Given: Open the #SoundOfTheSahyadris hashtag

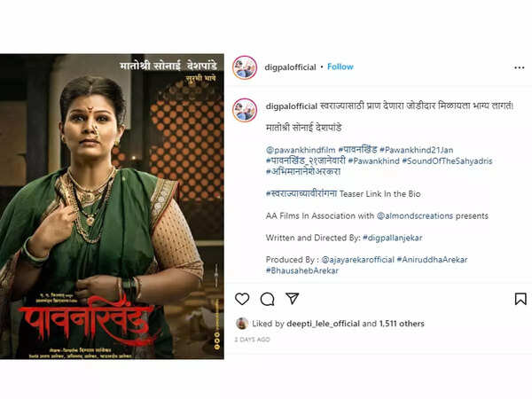Looking at the screenshot, I should [447, 160].
